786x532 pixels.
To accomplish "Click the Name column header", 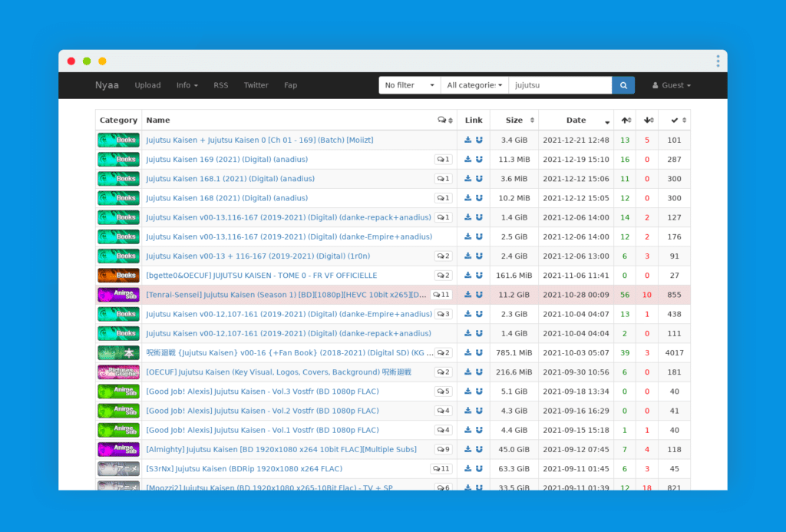I will [x=158, y=121].
